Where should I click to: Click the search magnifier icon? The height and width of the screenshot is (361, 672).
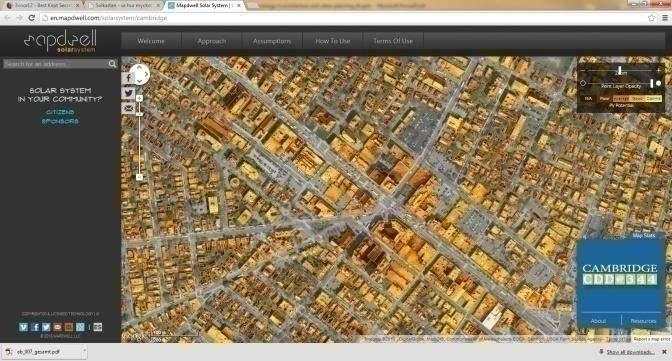(x=112, y=64)
